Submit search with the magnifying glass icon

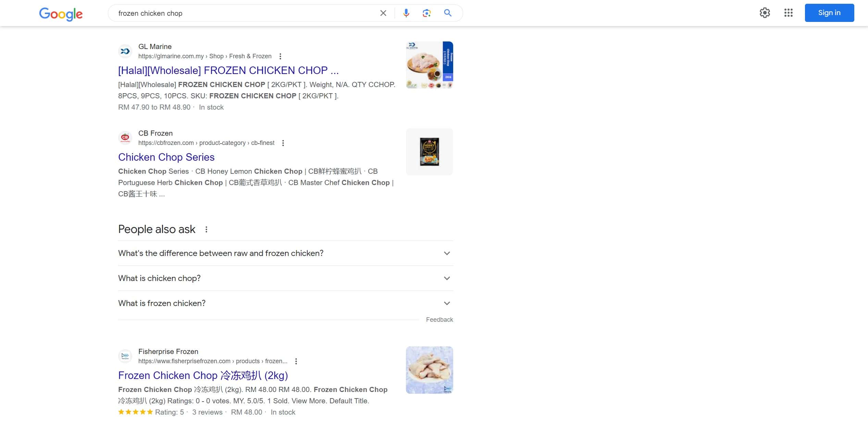point(447,13)
